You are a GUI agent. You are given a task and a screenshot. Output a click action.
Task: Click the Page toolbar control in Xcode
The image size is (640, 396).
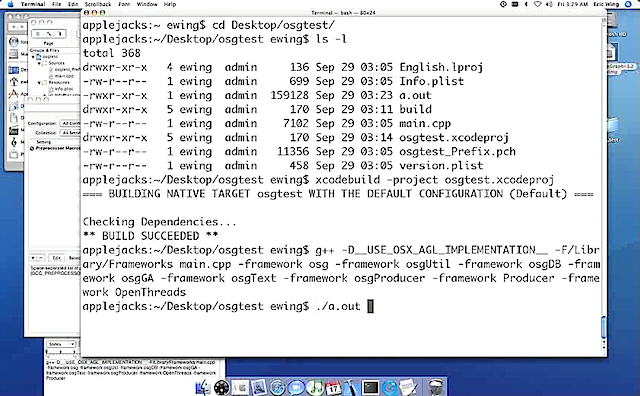coord(49,33)
